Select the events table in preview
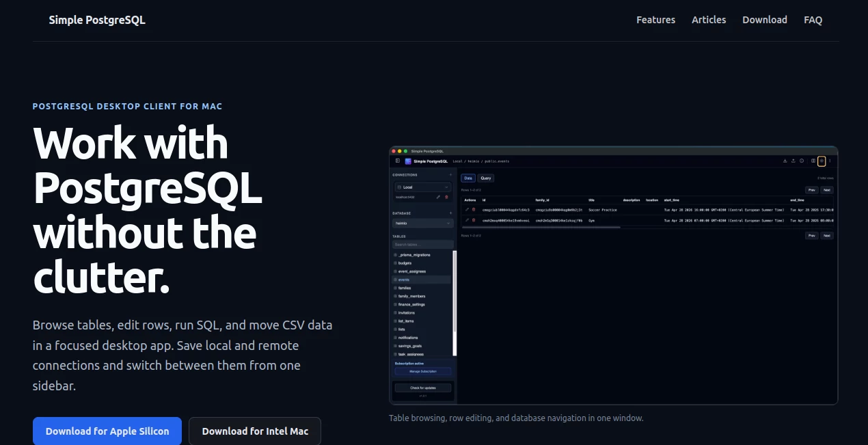This screenshot has height=445, width=868. (421, 280)
